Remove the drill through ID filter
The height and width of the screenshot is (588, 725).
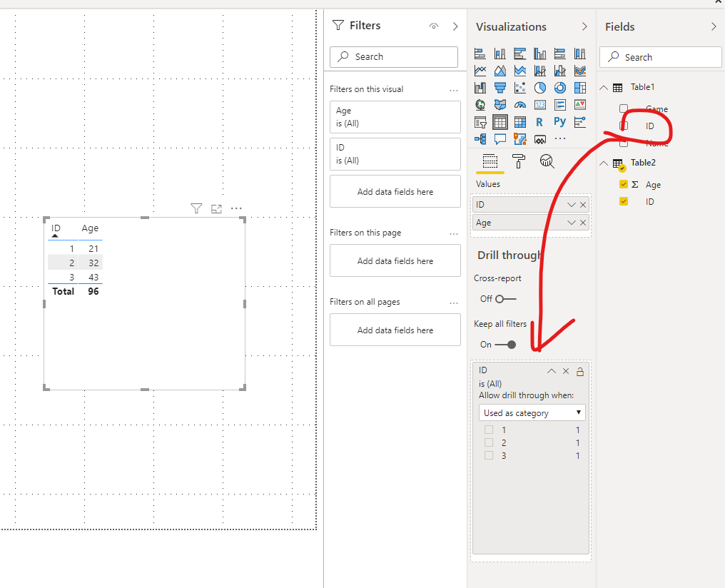click(566, 371)
